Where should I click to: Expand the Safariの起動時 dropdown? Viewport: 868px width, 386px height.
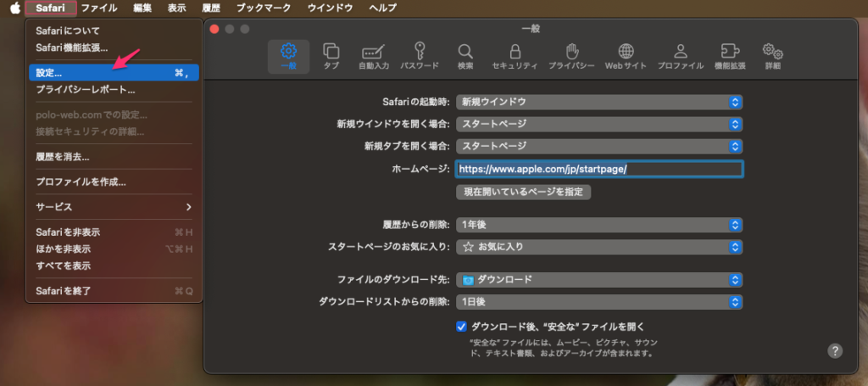599,102
